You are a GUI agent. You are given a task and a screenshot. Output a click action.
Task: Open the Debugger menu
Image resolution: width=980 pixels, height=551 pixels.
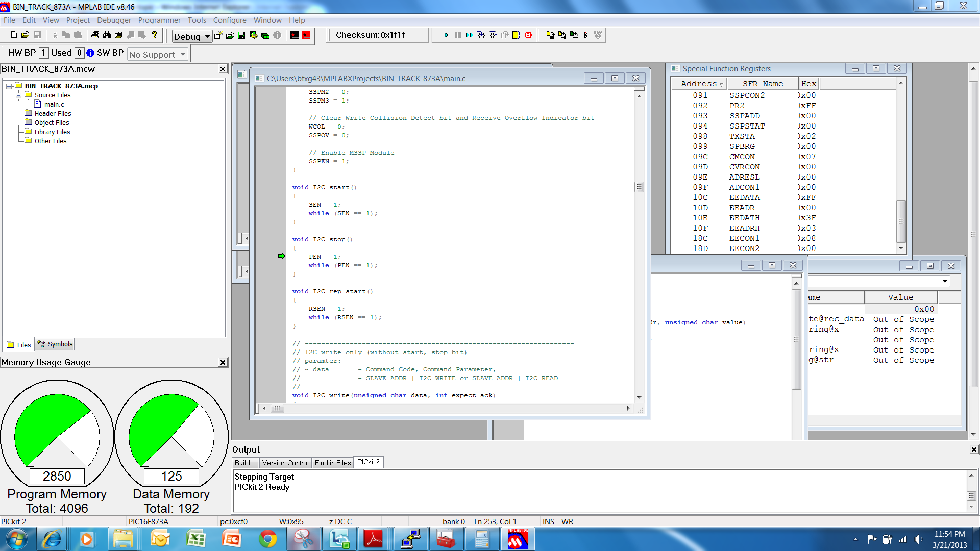pos(114,20)
